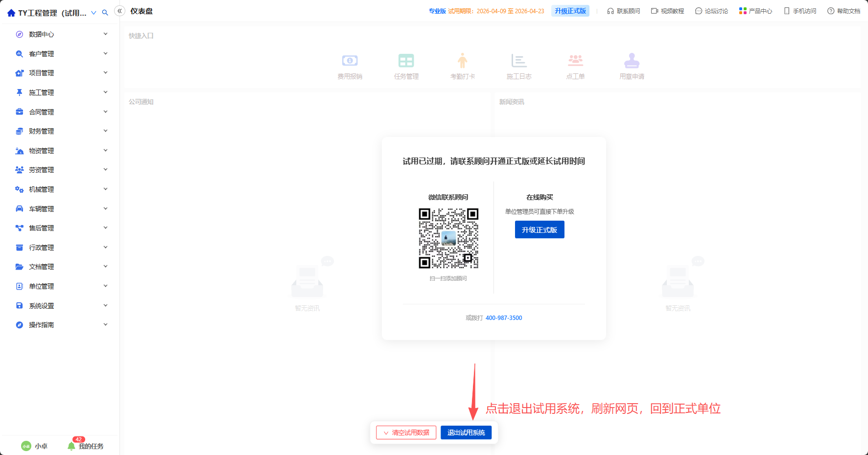Expand the 客户管理 chevron

click(105, 54)
